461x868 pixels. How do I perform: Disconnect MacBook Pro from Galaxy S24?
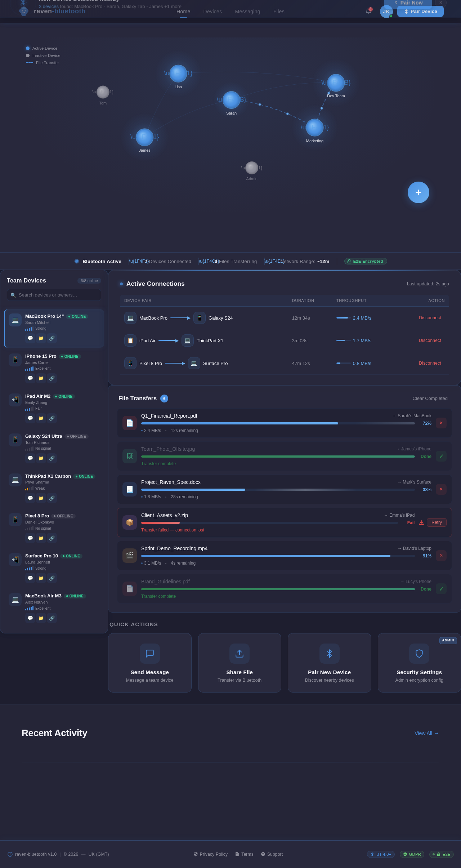click(x=430, y=318)
